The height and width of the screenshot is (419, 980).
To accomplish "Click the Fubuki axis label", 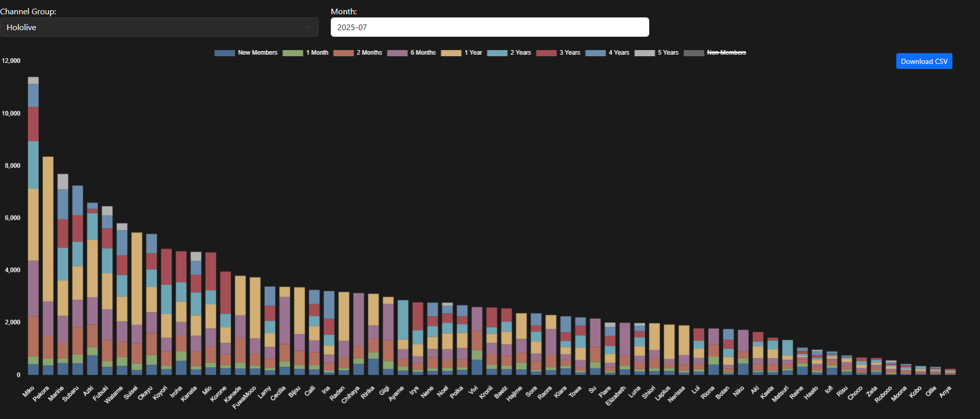I will tap(101, 393).
